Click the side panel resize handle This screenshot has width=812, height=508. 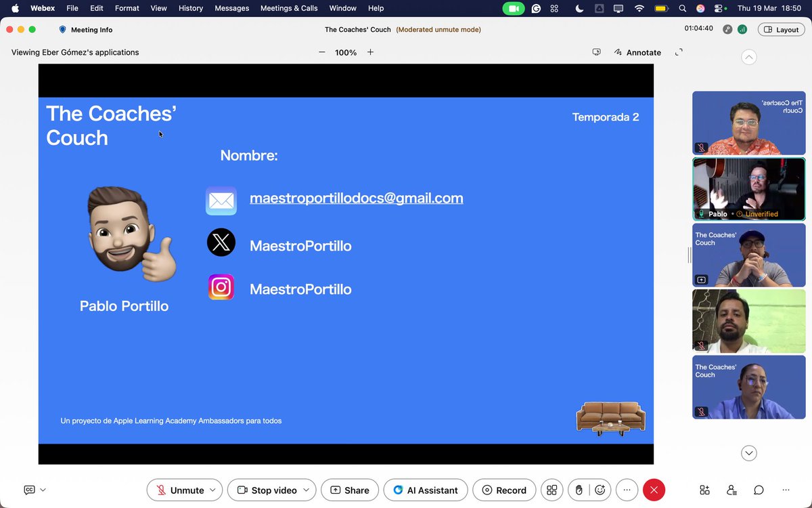pyautogui.click(x=689, y=255)
